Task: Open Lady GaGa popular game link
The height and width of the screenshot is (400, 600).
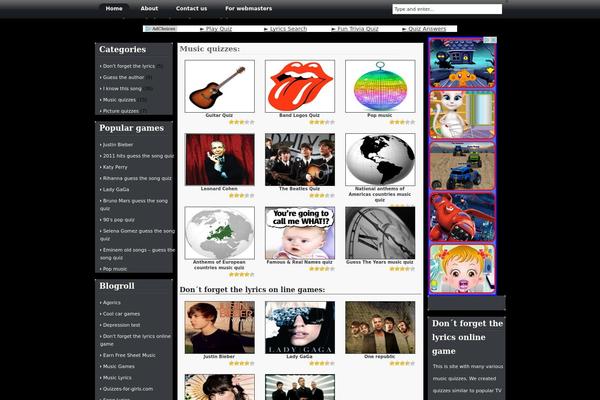Action: [116, 189]
